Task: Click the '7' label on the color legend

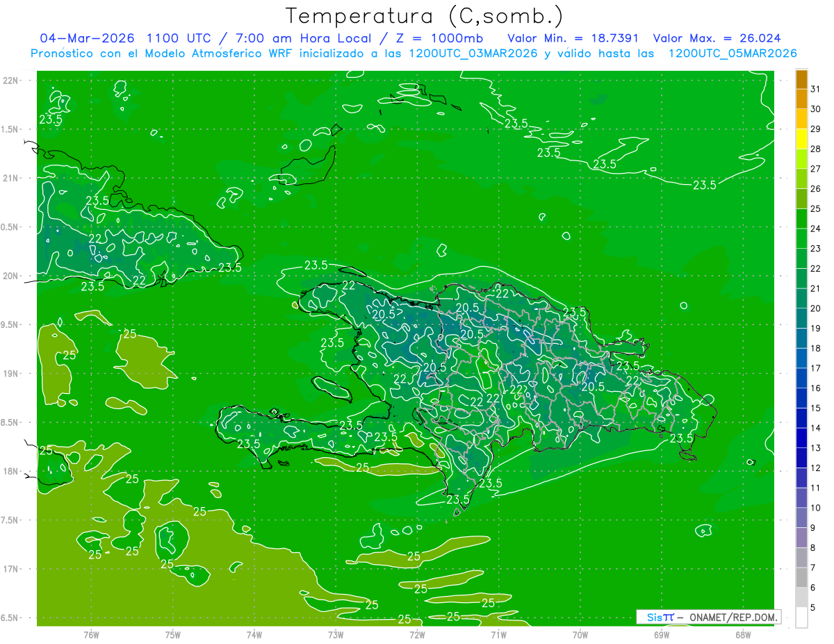Action: coord(813,568)
